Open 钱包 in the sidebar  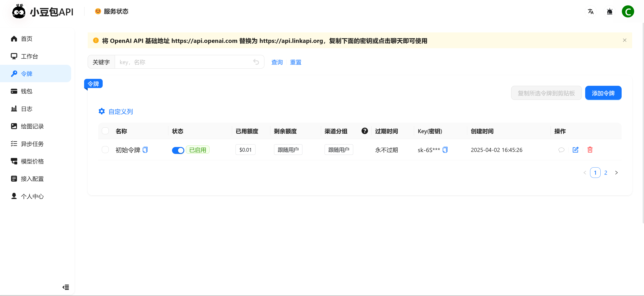click(26, 91)
